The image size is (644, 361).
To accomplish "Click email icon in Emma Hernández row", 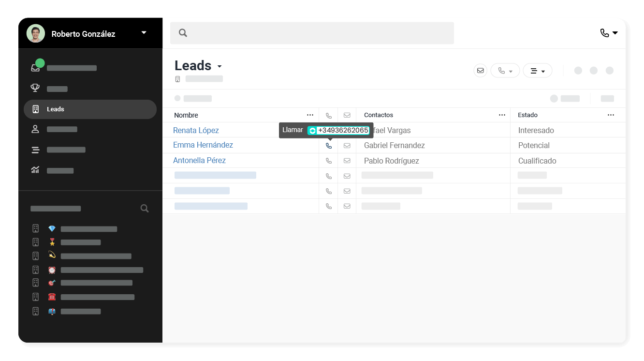I will [347, 146].
